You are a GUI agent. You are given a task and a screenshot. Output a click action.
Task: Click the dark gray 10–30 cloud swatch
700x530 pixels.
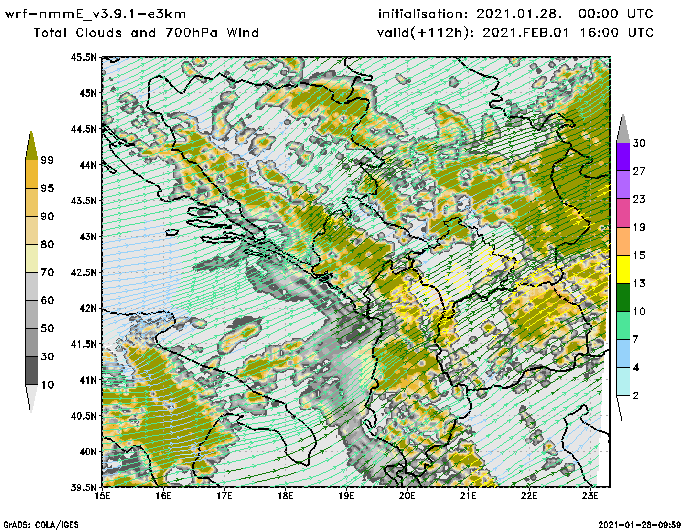[31, 371]
